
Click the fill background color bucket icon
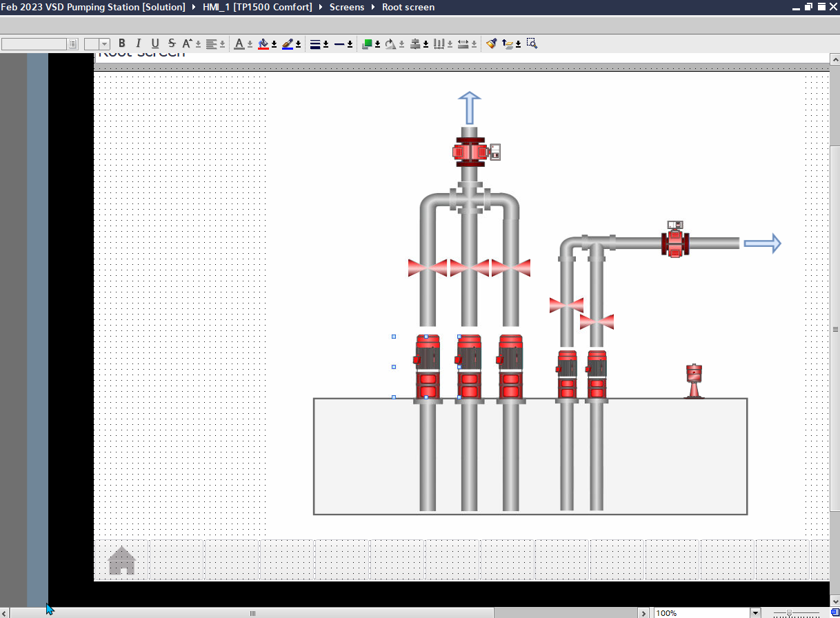point(263,43)
